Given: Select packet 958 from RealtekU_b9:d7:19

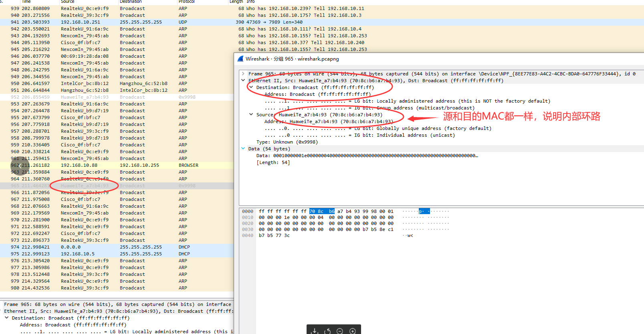Looking at the screenshot, I should click(x=117, y=138).
